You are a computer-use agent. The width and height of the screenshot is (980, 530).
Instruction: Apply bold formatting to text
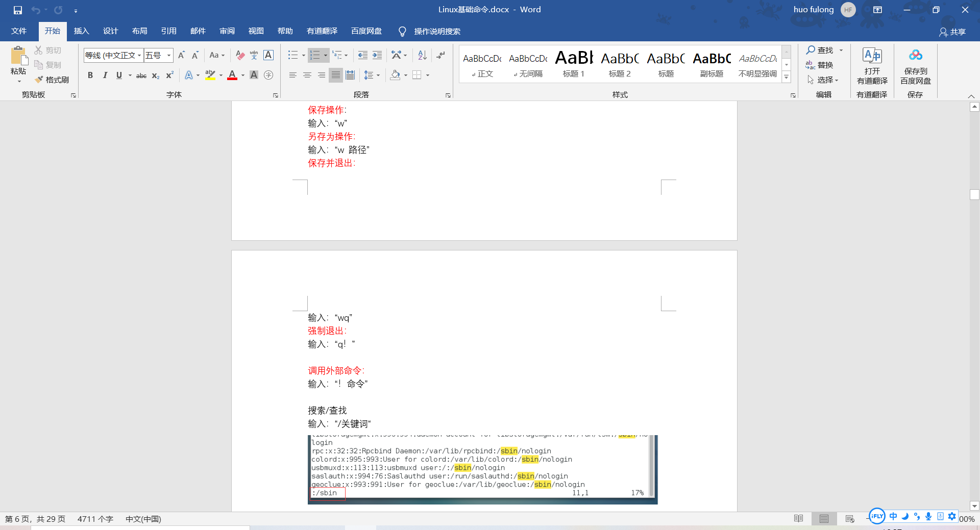(x=90, y=75)
